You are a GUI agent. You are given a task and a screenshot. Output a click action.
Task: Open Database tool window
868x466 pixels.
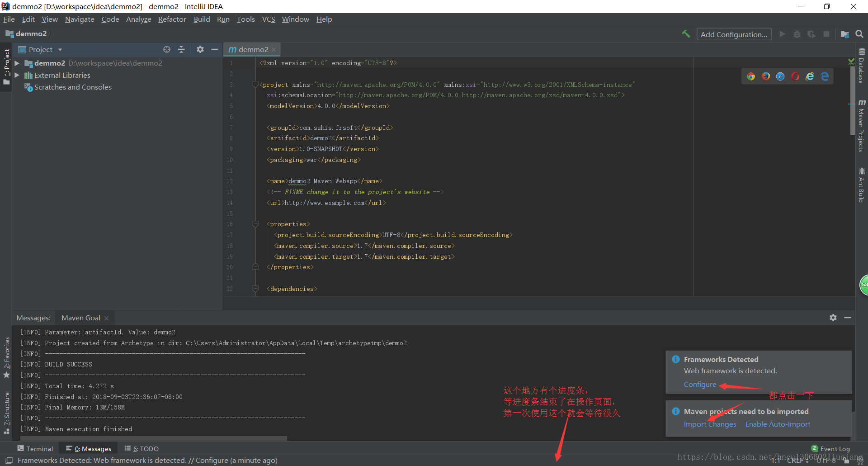coord(862,66)
